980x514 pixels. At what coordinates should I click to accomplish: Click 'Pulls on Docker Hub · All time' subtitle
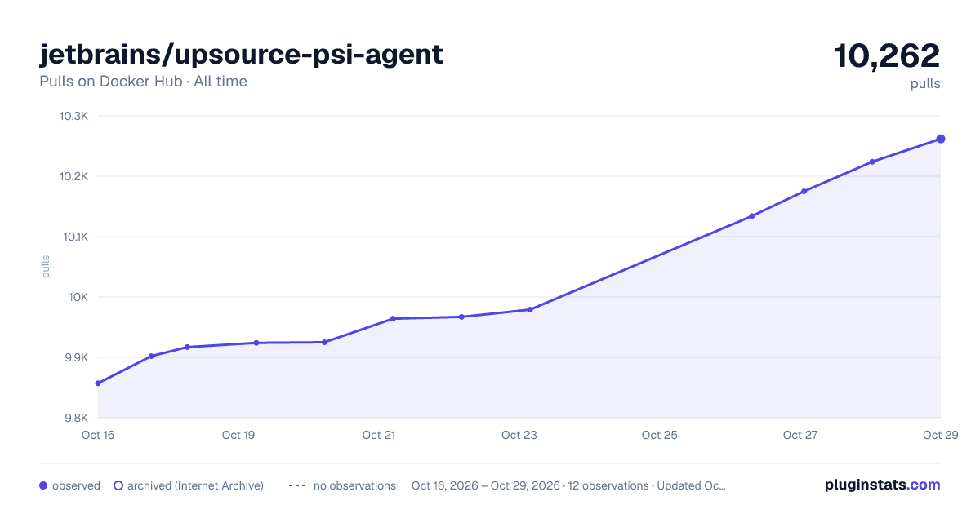pyautogui.click(x=143, y=82)
